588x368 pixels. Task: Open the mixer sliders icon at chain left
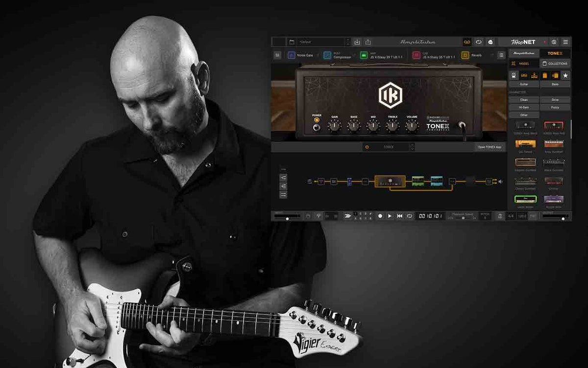278,55
